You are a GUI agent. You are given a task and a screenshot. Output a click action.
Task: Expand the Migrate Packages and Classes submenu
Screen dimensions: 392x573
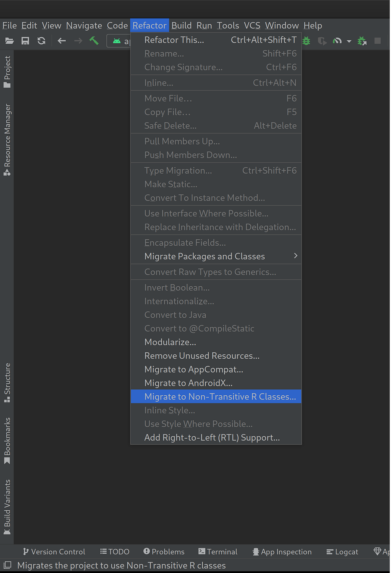point(205,256)
